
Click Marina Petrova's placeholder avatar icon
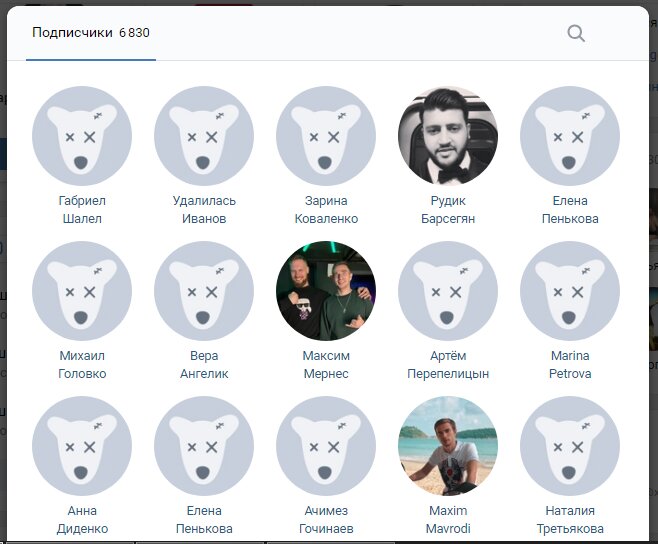(570, 291)
